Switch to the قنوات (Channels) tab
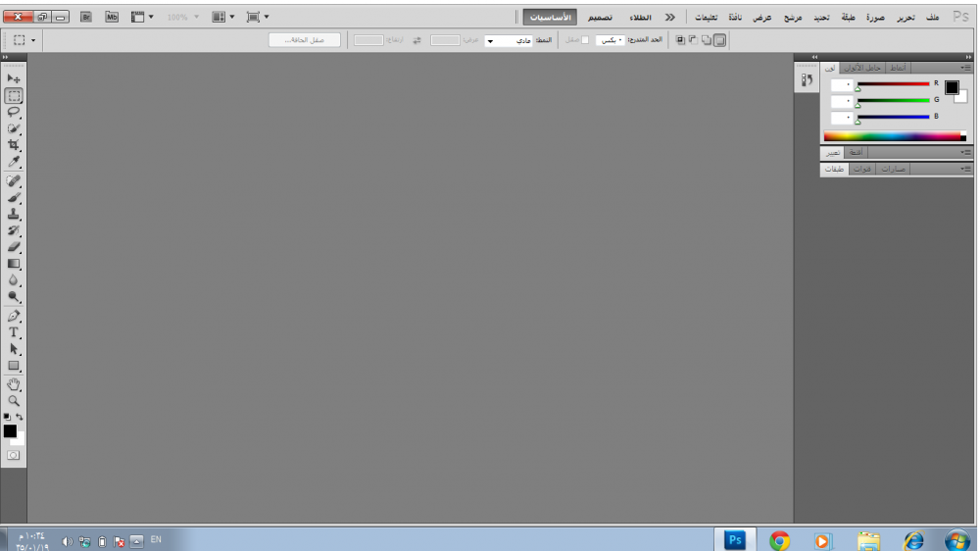 861,170
